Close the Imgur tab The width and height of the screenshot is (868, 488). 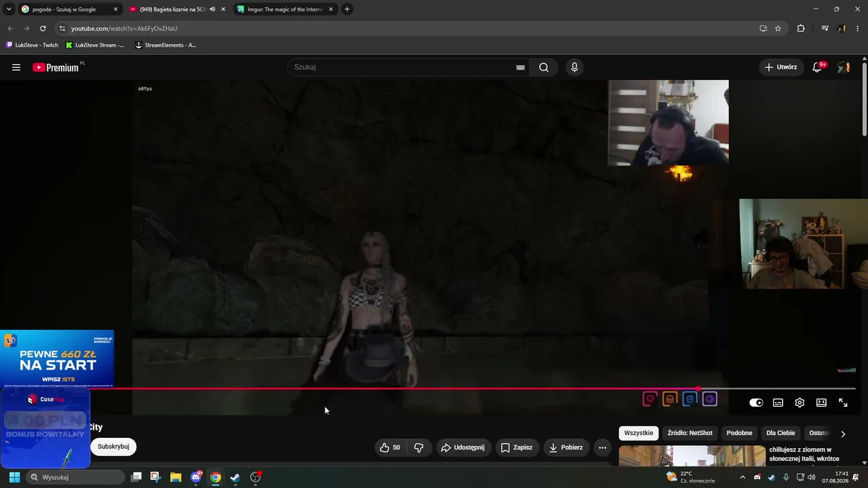330,9
